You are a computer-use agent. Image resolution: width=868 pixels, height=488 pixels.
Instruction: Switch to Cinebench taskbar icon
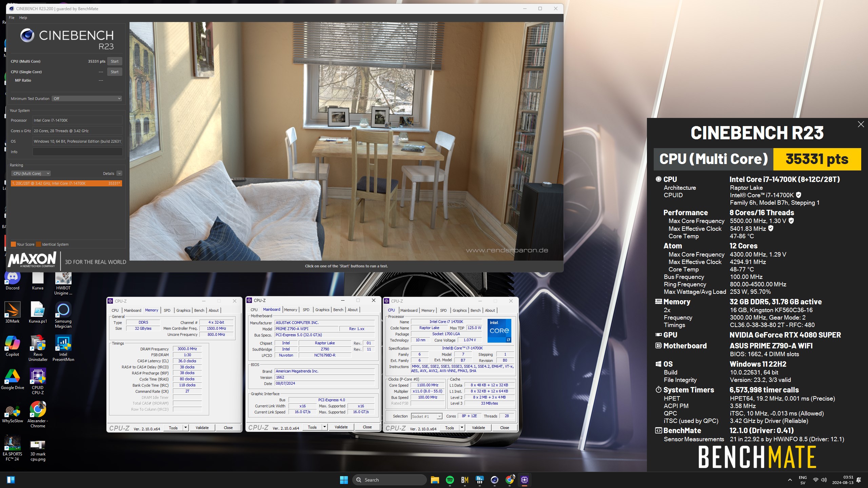495,480
